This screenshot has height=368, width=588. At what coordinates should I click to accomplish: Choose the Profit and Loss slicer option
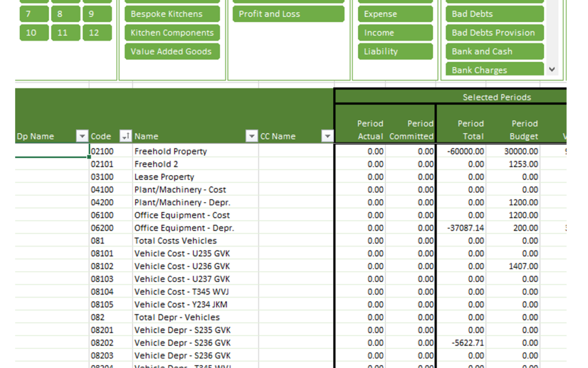[288, 14]
